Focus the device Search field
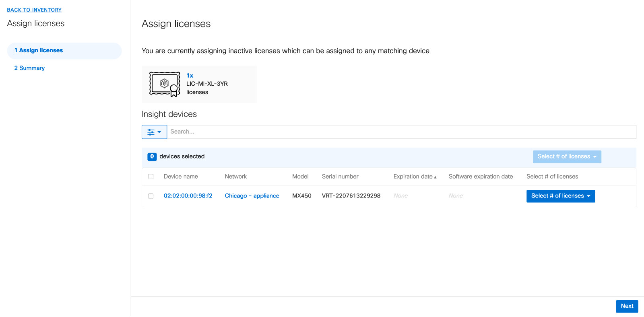Image resolution: width=644 pixels, height=317 pixels. pos(401,132)
